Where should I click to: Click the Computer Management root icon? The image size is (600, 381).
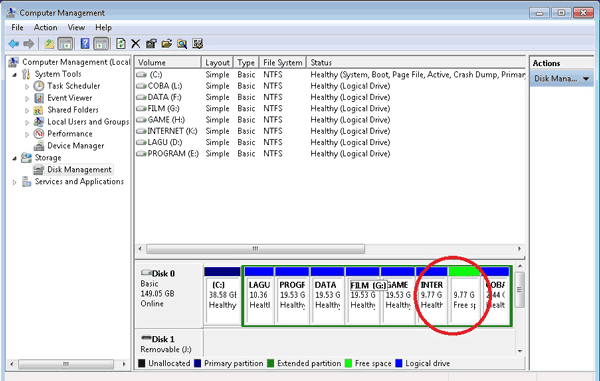click(x=14, y=62)
